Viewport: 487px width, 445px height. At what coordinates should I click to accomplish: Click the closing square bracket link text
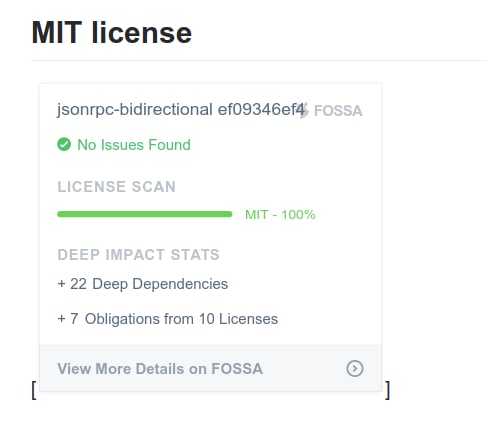pyautogui.click(x=387, y=390)
